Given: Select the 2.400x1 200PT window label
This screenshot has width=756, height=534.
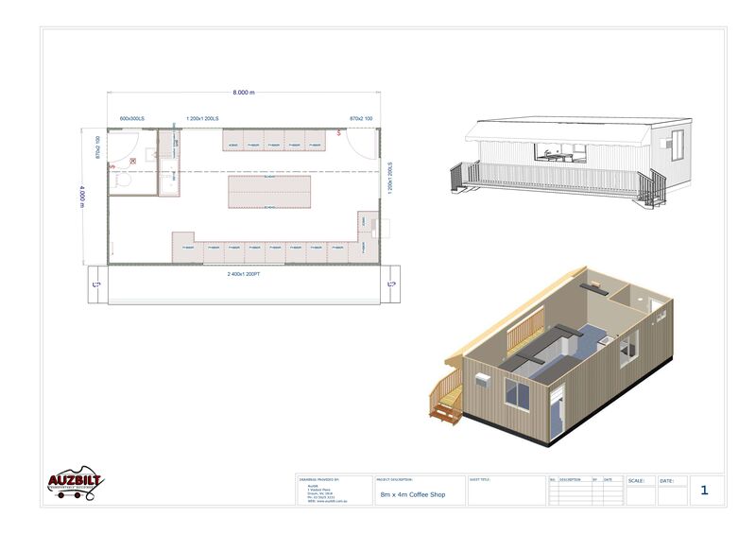Looking at the screenshot, I should [244, 274].
